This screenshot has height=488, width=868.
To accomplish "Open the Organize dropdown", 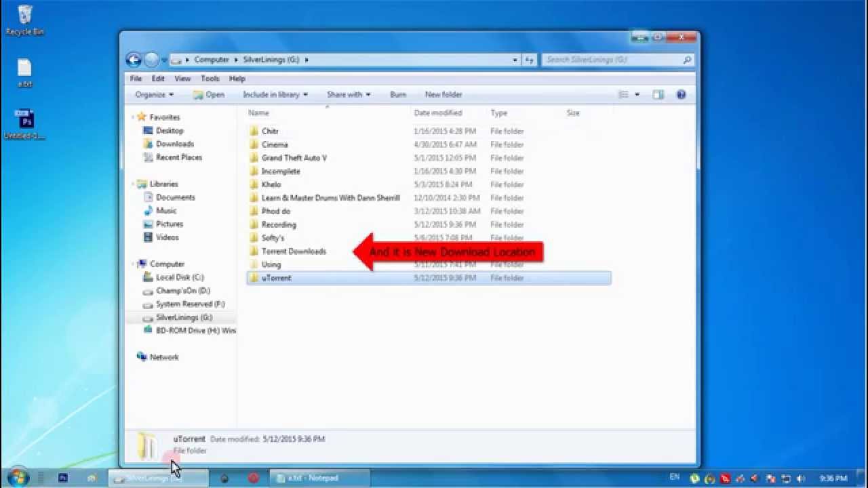I will (154, 95).
